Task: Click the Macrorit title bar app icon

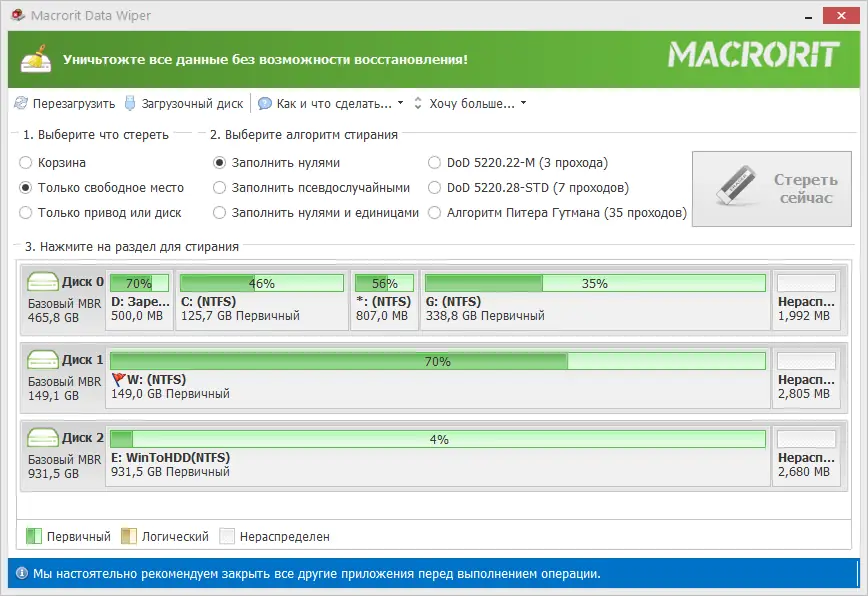Action: pos(18,15)
